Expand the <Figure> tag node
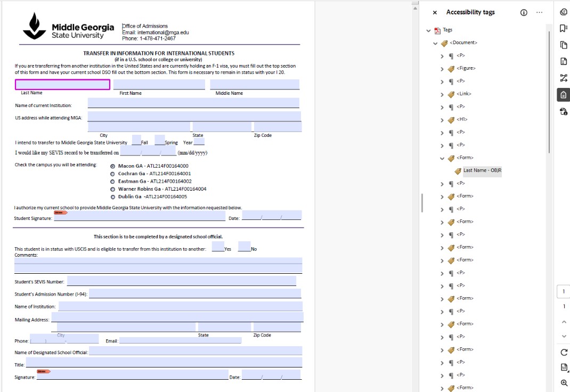Screen dimensions: 570x392 pyautogui.click(x=442, y=69)
